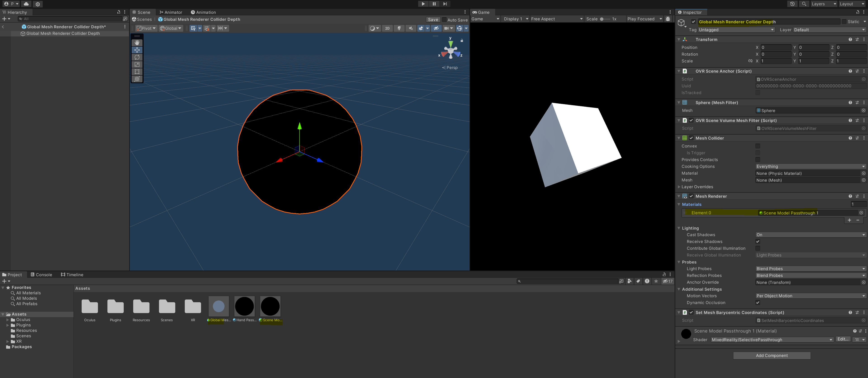Select the Rotate tool in the scene toolbar

click(x=137, y=57)
